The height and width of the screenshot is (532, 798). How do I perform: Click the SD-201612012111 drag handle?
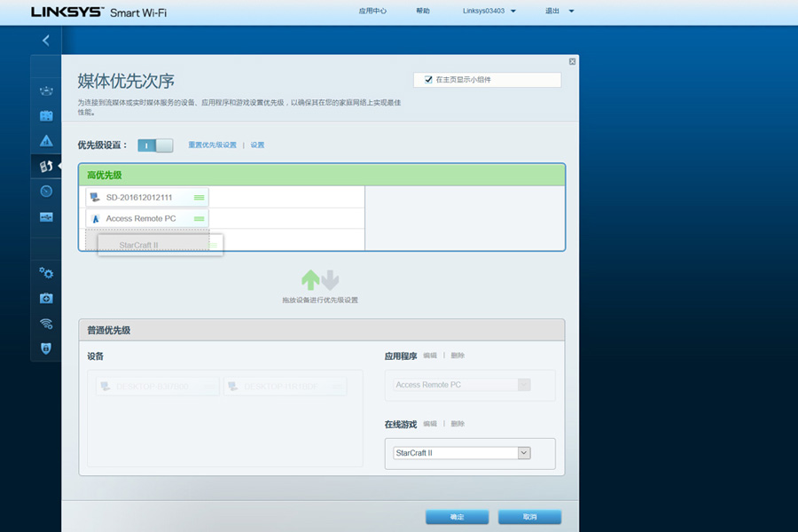(199, 197)
